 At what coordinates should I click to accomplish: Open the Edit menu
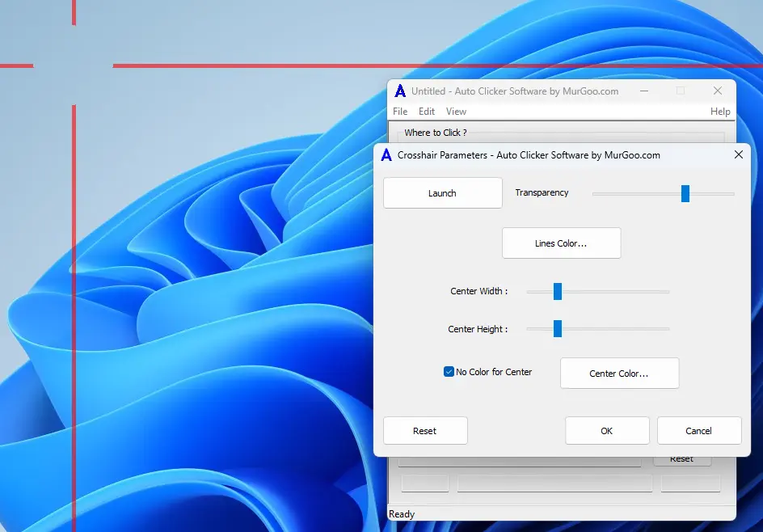(x=426, y=112)
